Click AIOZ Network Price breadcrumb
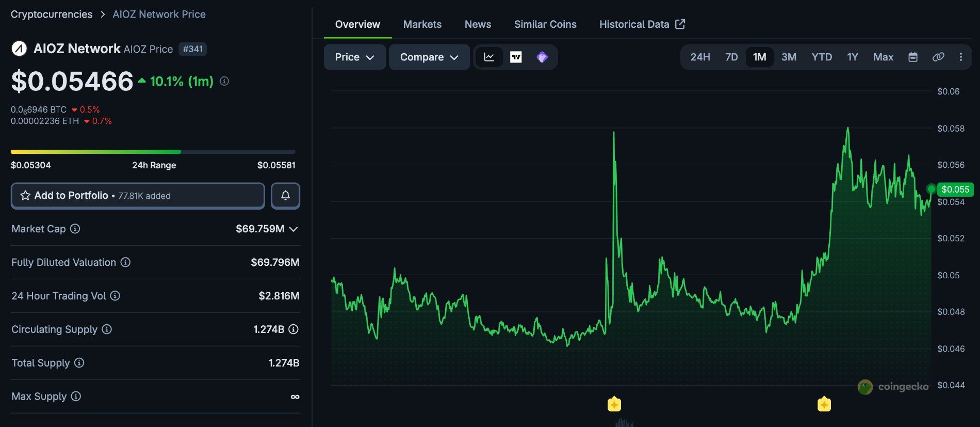Screen dimensions: 980x427 (159, 14)
